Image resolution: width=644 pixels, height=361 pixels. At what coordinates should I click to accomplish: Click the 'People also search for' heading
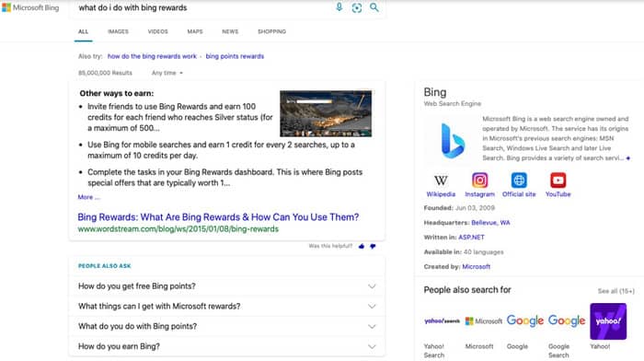pos(467,290)
